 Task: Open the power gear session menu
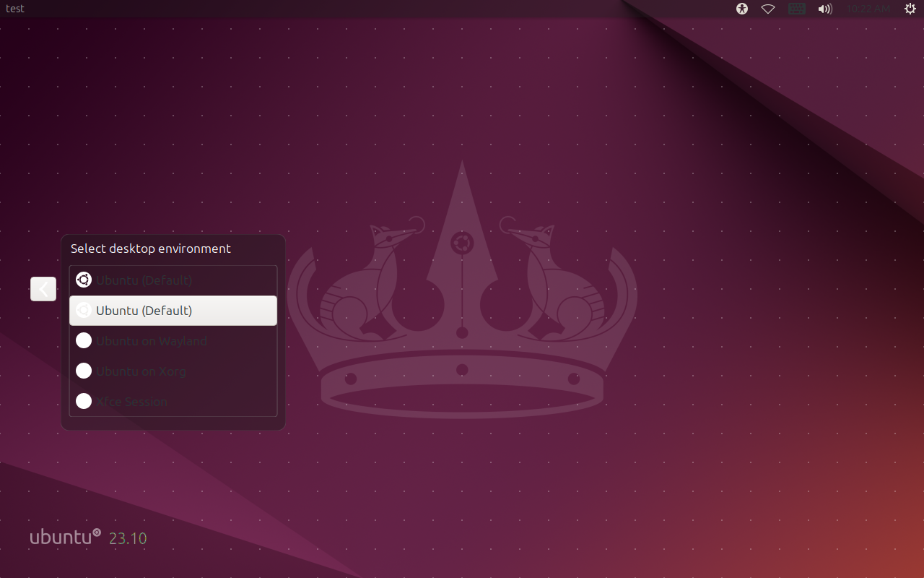pos(910,9)
